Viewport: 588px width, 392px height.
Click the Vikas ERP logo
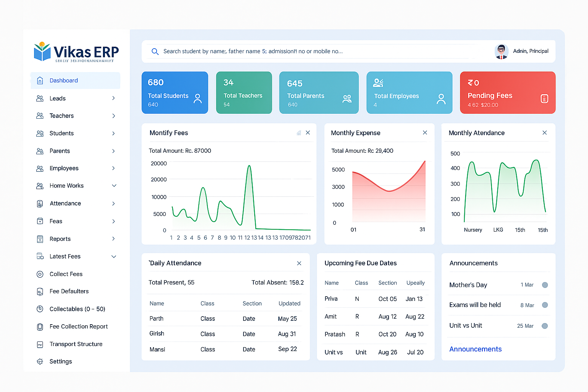77,52
